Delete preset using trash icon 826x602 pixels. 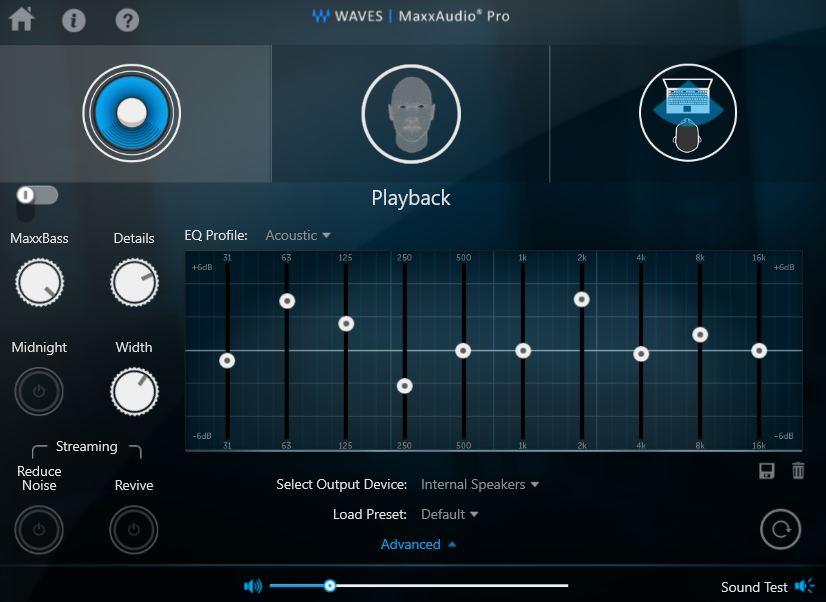(x=798, y=470)
